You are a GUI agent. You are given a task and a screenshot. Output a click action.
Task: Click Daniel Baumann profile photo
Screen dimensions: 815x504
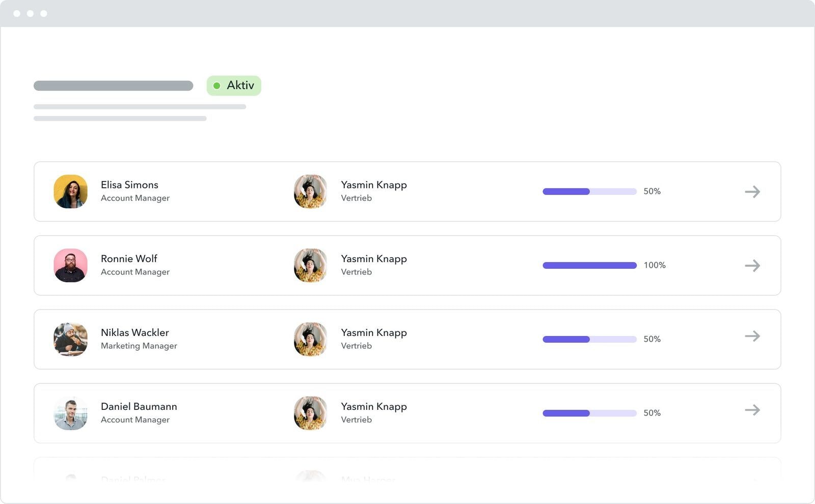tap(71, 413)
